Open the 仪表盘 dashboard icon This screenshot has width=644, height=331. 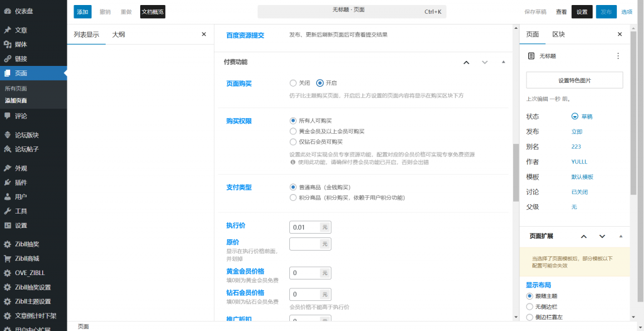(8, 11)
